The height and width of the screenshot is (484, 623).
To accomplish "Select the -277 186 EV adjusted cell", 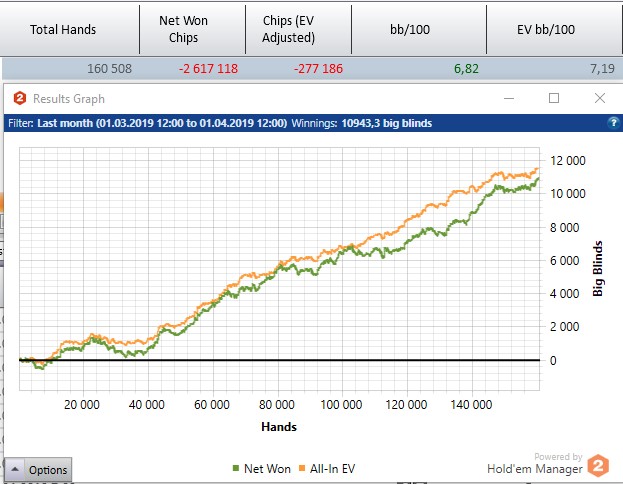I will tap(318, 69).
